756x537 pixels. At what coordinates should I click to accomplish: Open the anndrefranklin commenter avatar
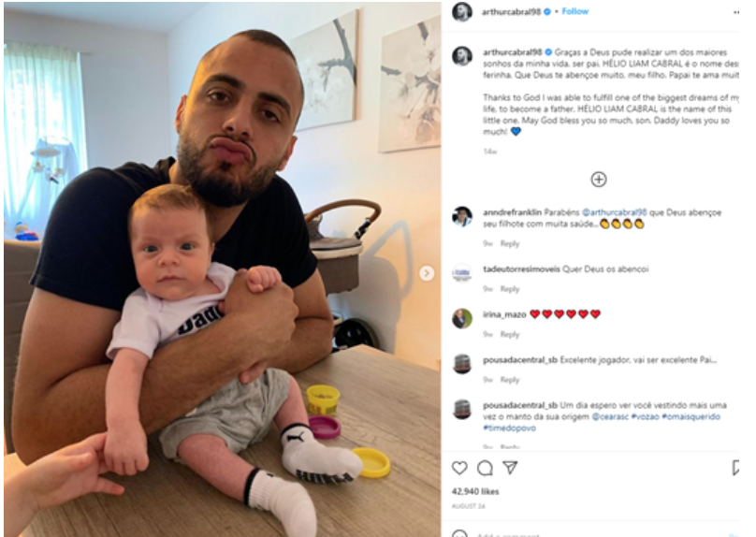pos(462,216)
